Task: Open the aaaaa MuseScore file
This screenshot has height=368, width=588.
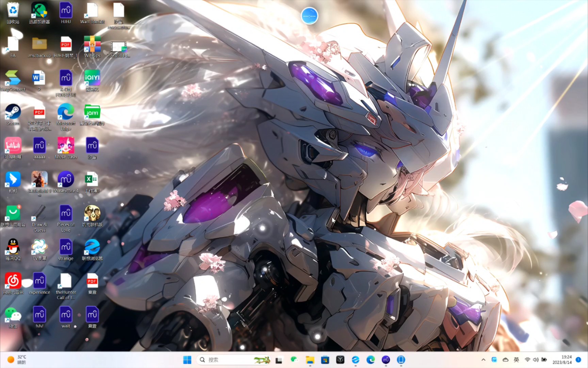Action: (39, 148)
